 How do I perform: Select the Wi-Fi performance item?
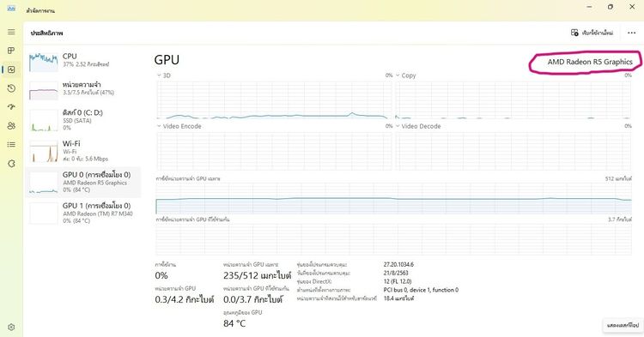pos(83,150)
